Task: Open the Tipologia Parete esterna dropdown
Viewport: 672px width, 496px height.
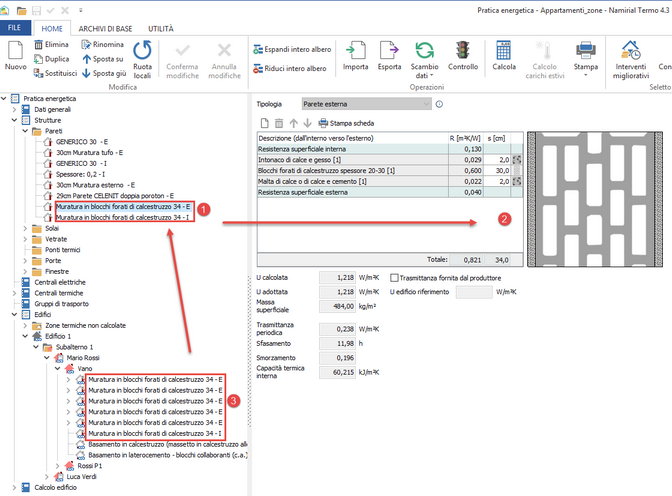Action: pyautogui.click(x=366, y=104)
